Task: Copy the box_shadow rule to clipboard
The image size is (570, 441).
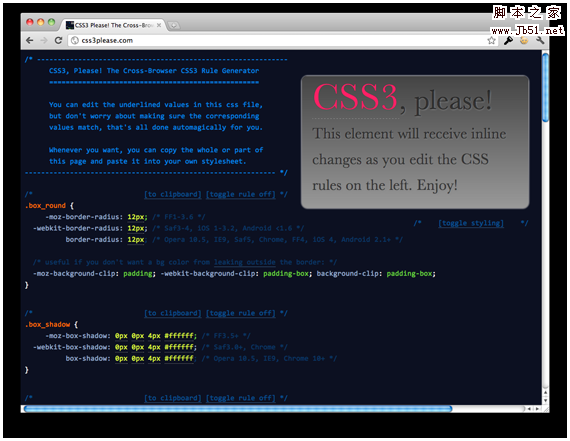Action: 173,313
